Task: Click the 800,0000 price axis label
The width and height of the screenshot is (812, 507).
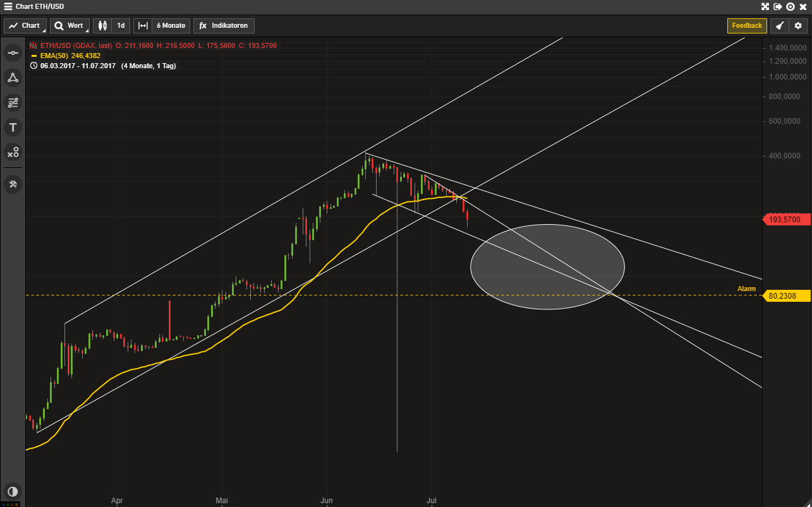Action: click(x=784, y=97)
